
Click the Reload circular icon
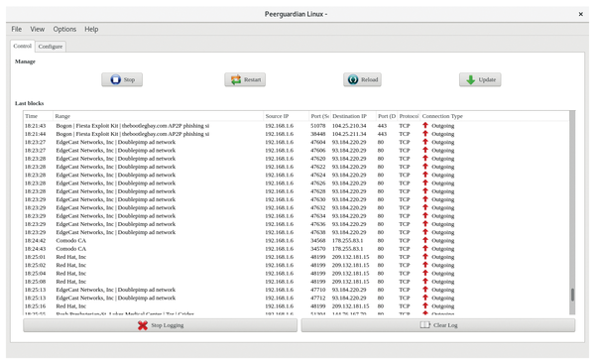pyautogui.click(x=353, y=79)
